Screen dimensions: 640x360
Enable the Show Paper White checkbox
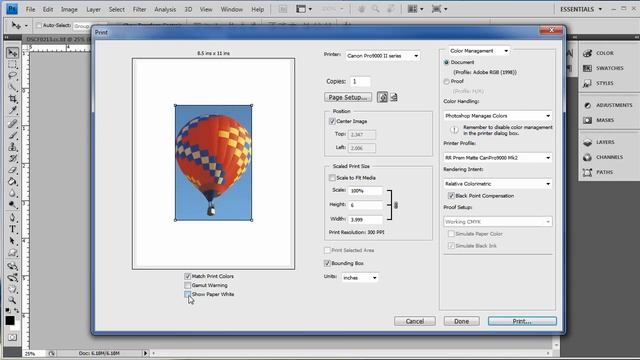[x=187, y=294]
